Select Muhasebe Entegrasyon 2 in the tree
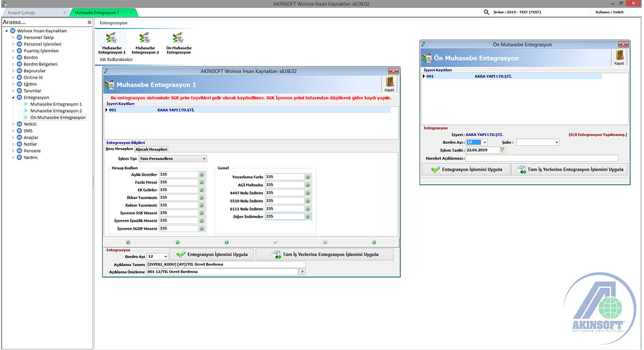 coord(56,110)
